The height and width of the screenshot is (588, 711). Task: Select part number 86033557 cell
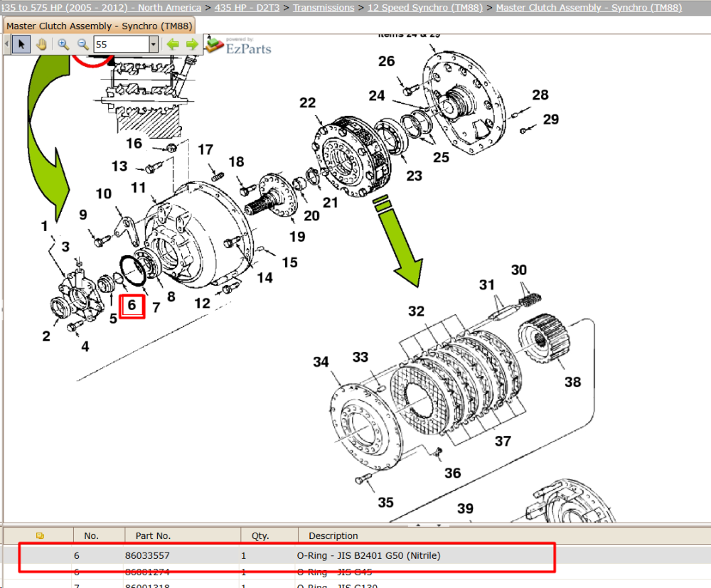(x=147, y=555)
